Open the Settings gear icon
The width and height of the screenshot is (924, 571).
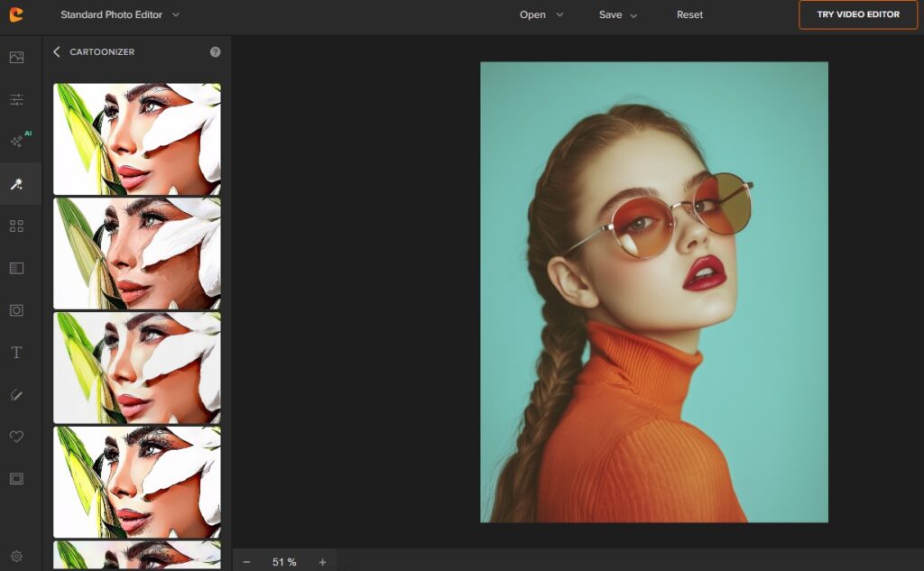coord(16,557)
